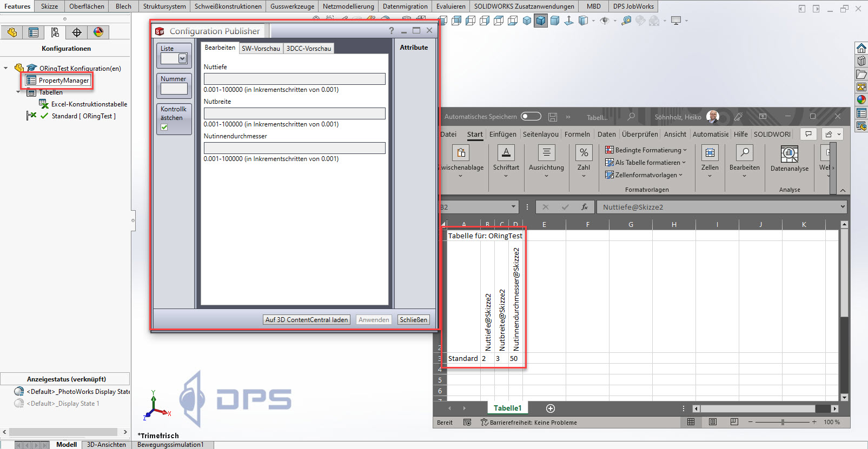The image size is (868, 449).
Task: Open the DisplayManager color ball tab
Action: tap(98, 32)
